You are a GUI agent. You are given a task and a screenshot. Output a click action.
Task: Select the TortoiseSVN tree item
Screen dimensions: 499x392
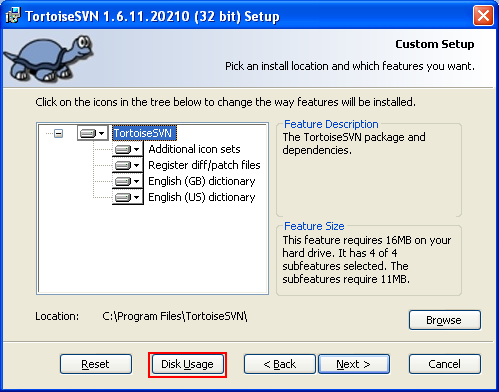(x=143, y=133)
